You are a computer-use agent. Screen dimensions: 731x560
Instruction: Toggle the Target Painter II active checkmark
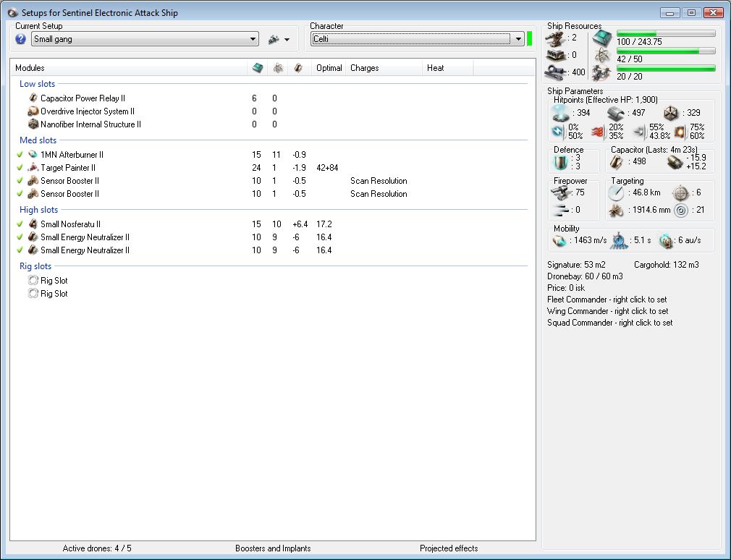pos(20,168)
